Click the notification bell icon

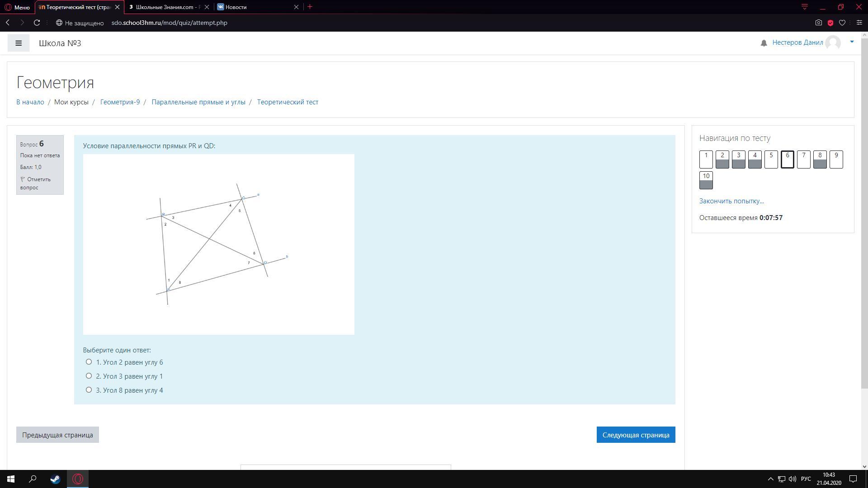pyautogui.click(x=764, y=43)
